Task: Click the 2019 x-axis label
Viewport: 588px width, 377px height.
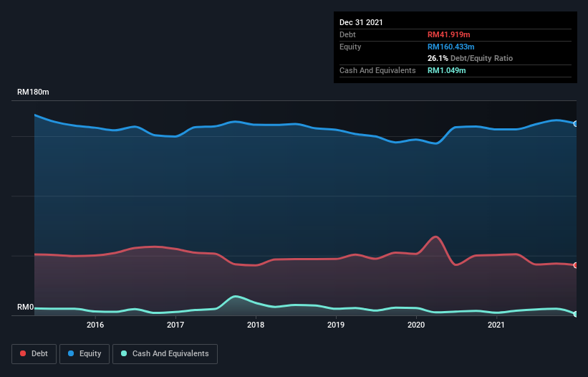Action: point(336,325)
